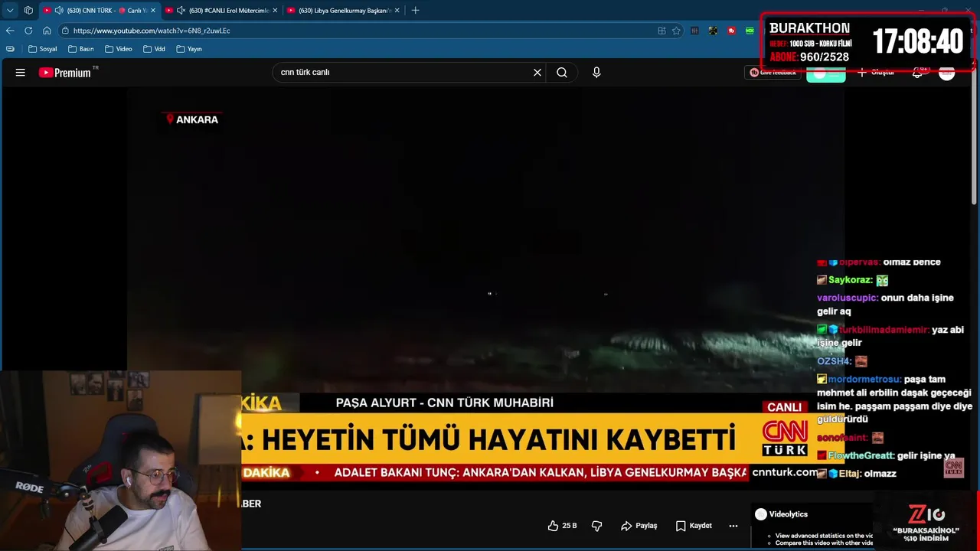Open the browser apps icon in address bar
This screenshot has height=551, width=980.
click(x=661, y=31)
